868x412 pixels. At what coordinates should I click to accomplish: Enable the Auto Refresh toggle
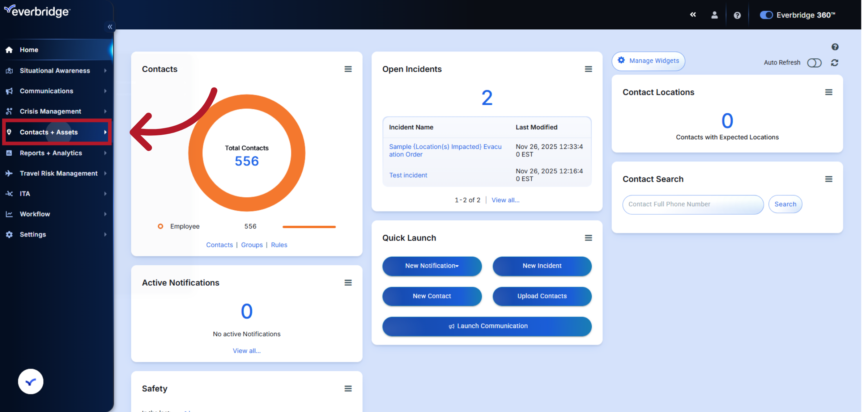(x=814, y=63)
